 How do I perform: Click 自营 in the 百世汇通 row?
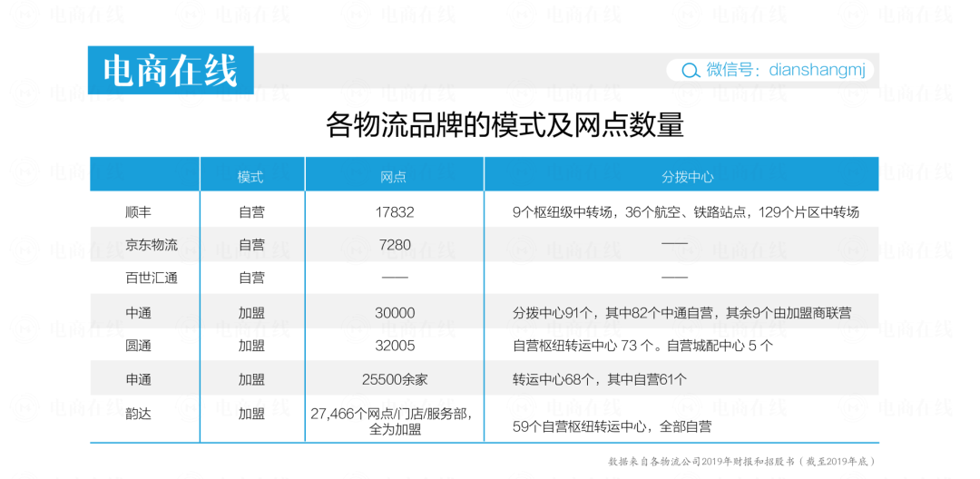click(x=251, y=278)
